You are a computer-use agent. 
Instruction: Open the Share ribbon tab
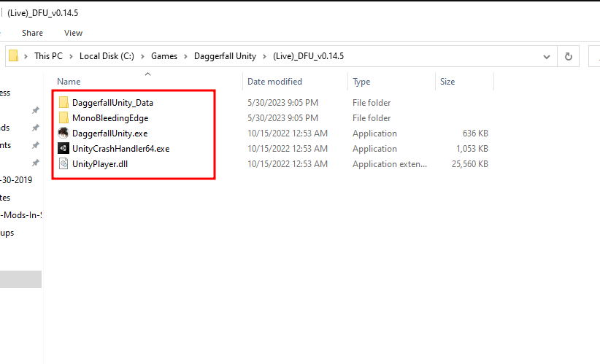32,33
